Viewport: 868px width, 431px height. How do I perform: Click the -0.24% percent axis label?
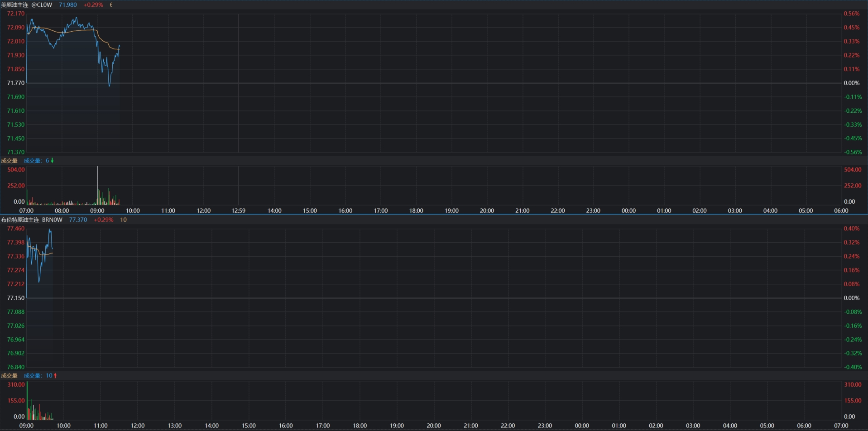click(853, 340)
